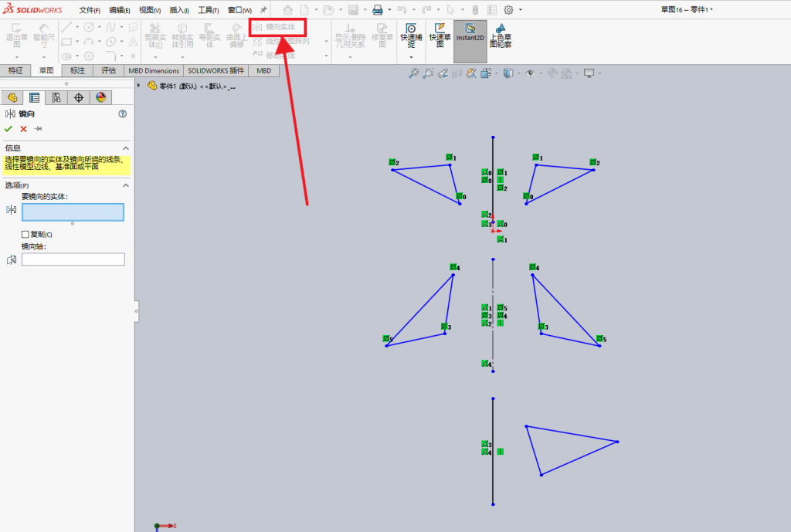Viewport: 791px width, 532px height.
Task: Open the 插入 insert menu
Action: pos(179,10)
